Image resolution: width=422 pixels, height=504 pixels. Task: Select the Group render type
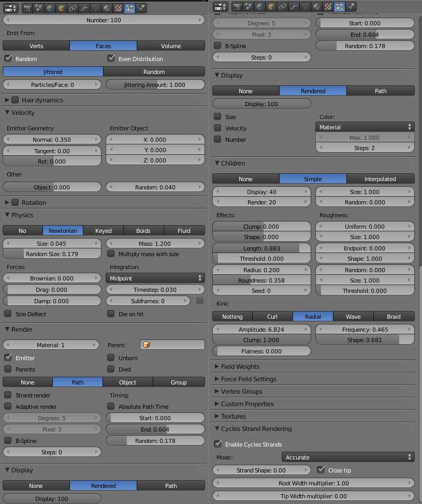coord(179,382)
